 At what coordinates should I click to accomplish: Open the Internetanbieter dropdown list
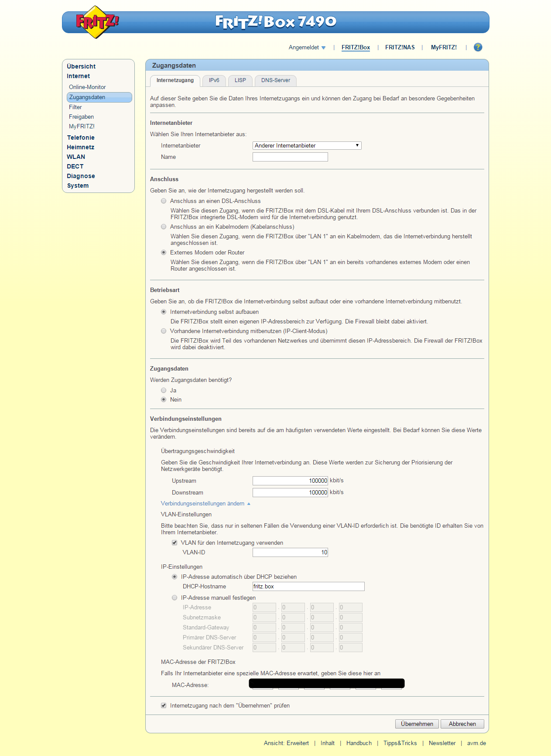click(x=307, y=145)
